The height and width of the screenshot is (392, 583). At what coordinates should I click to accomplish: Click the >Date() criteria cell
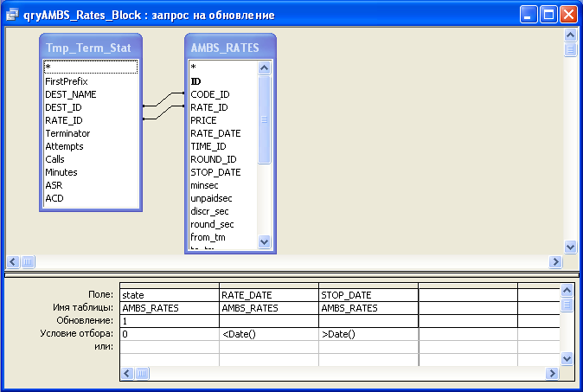(x=368, y=334)
